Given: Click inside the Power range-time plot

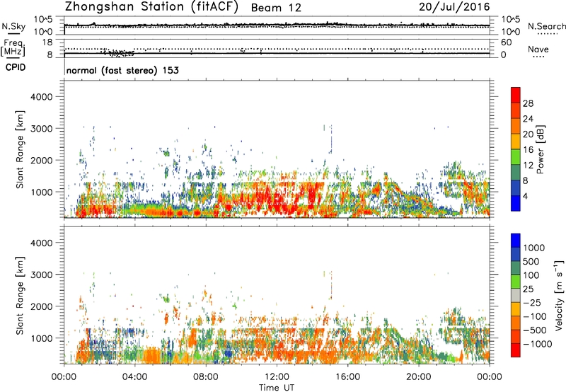Looking at the screenshot, I should 277,149.
